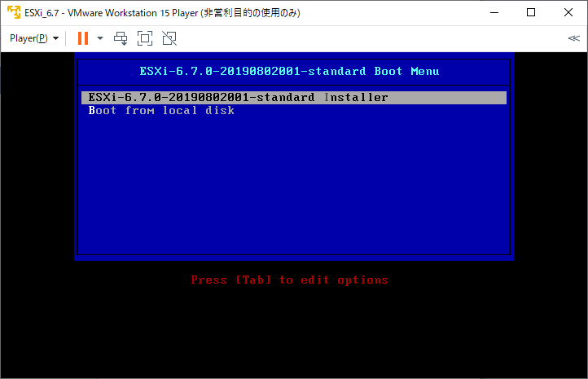The height and width of the screenshot is (379, 588).
Task: Click the Boot Menu title text
Action: (289, 71)
